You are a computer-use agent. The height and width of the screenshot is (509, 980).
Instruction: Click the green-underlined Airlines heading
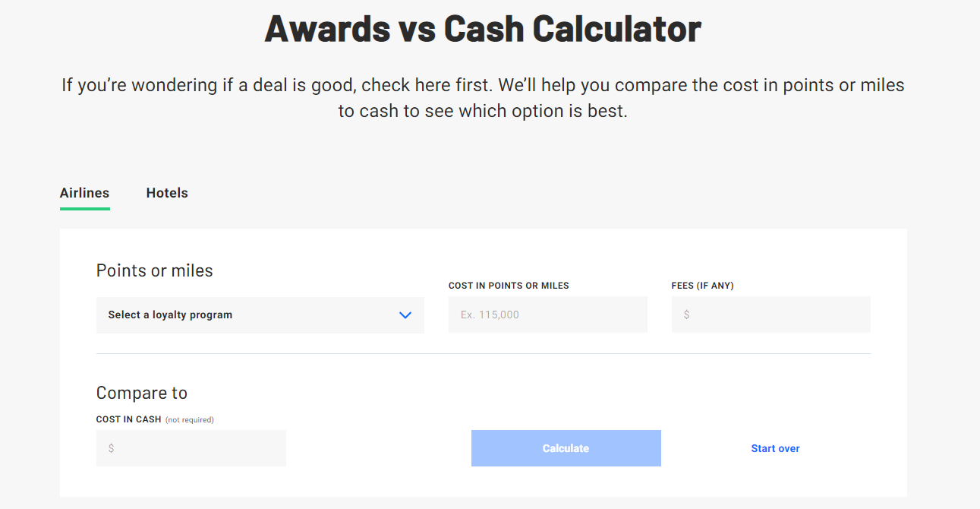(x=84, y=193)
